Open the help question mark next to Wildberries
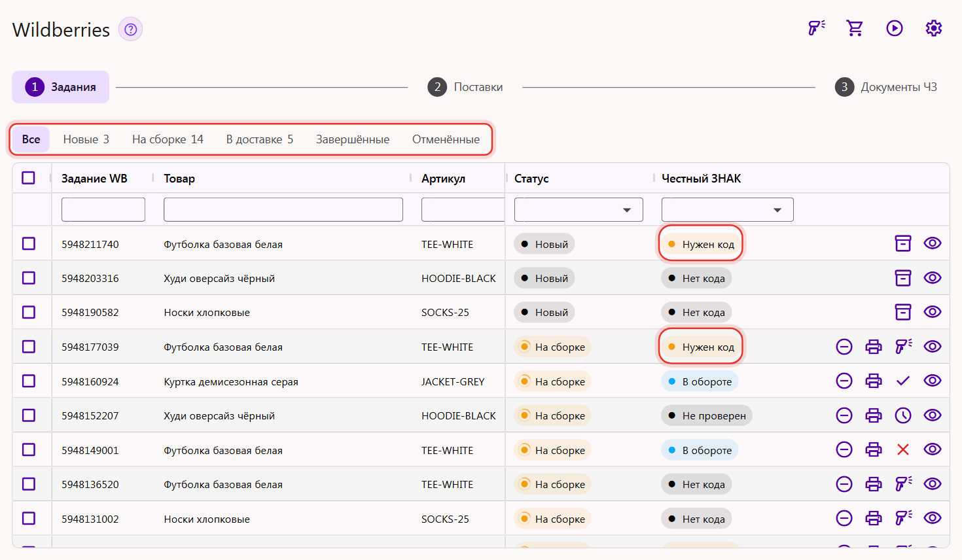 (x=131, y=29)
